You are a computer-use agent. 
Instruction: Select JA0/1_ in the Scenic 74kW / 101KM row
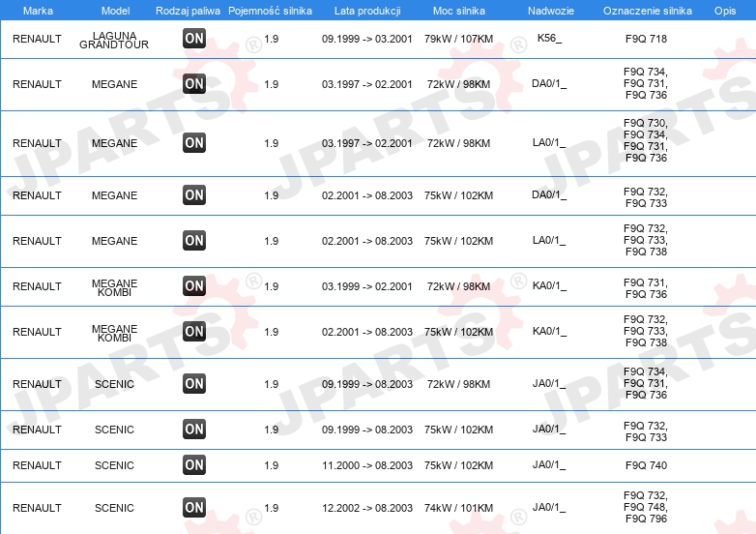[549, 507]
